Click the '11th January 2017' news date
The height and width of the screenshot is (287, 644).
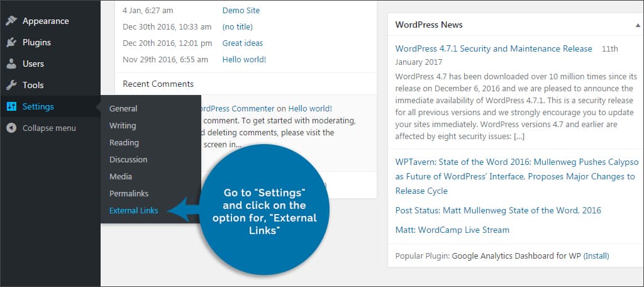coord(507,55)
